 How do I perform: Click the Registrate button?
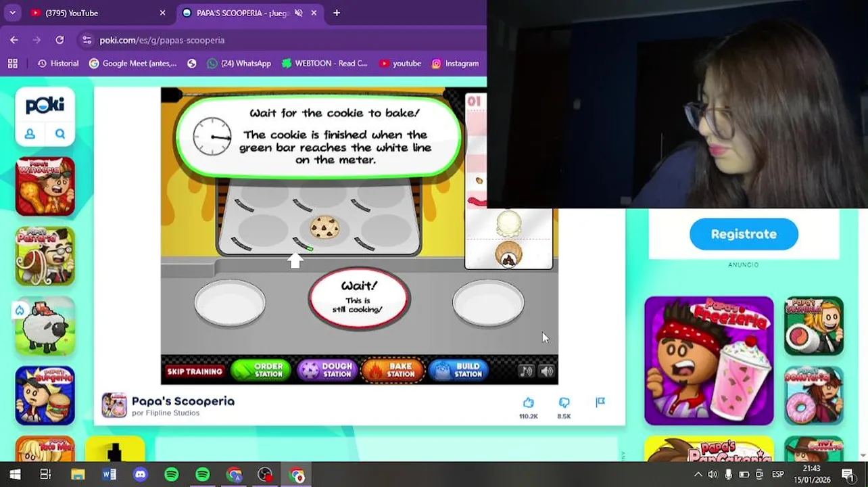tap(744, 234)
